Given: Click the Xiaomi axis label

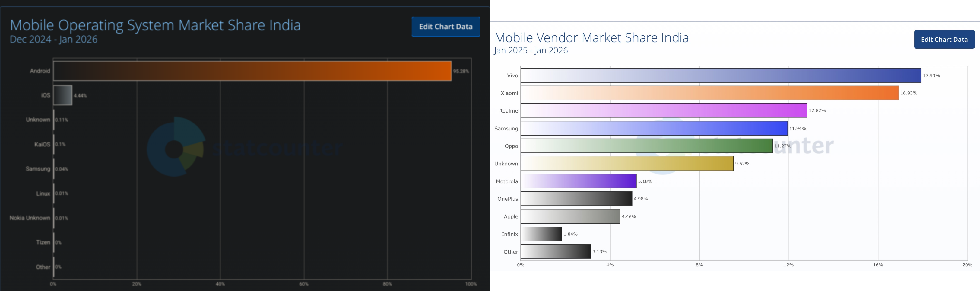Looking at the screenshot, I should click(509, 93).
